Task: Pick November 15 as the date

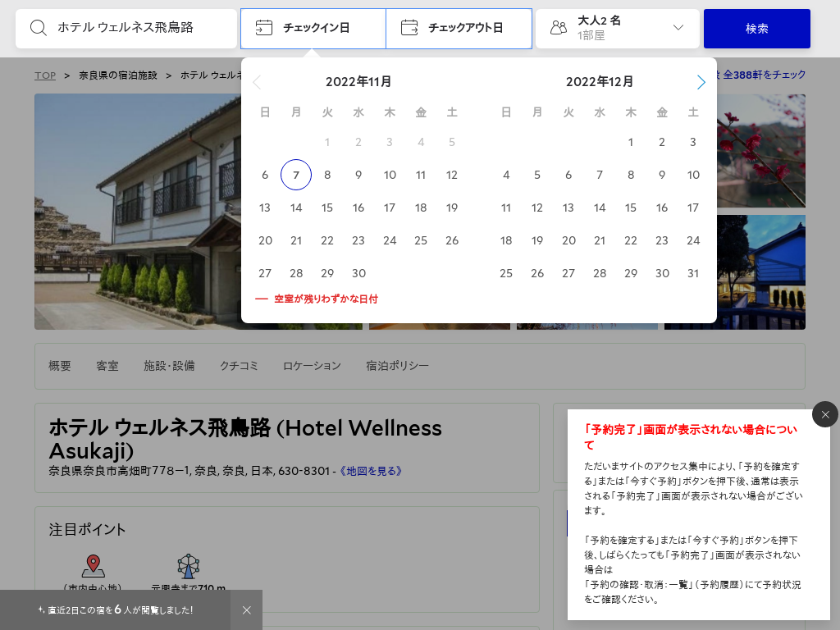Action: pyautogui.click(x=327, y=208)
